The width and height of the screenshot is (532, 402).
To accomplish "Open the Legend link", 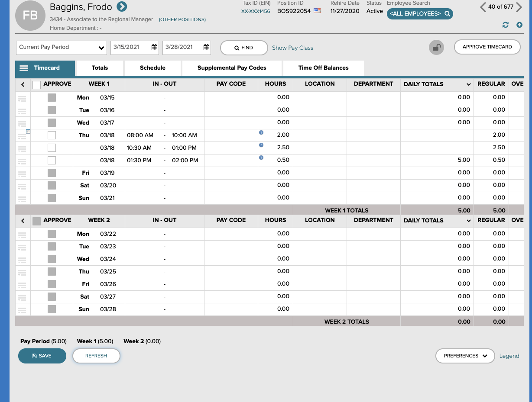I will click(509, 356).
